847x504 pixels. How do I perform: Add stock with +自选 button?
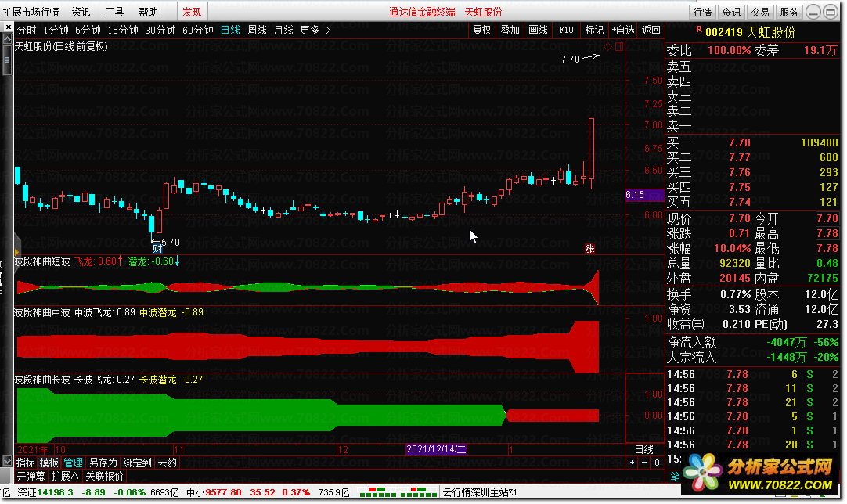[623, 31]
